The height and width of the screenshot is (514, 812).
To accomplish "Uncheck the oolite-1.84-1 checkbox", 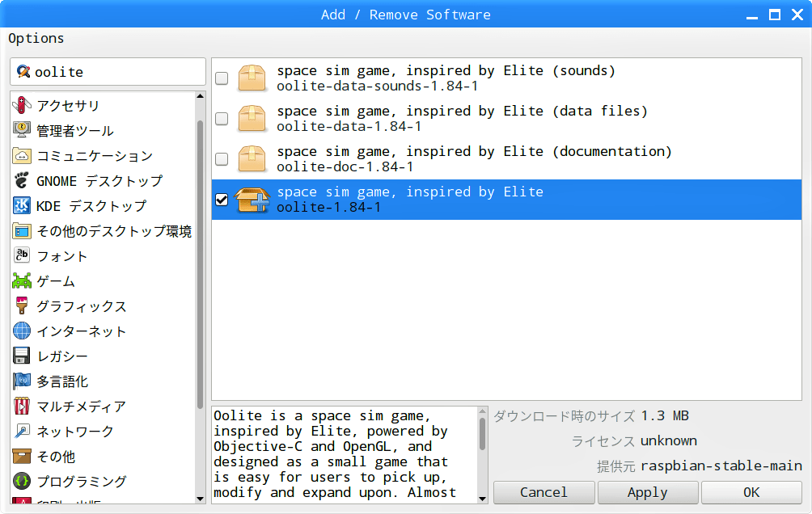I will pyautogui.click(x=222, y=200).
